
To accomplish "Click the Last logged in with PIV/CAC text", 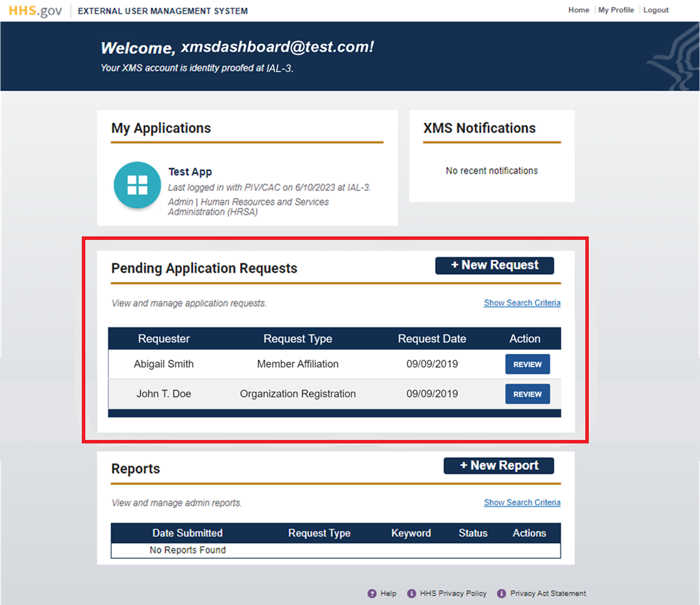I will (269, 187).
